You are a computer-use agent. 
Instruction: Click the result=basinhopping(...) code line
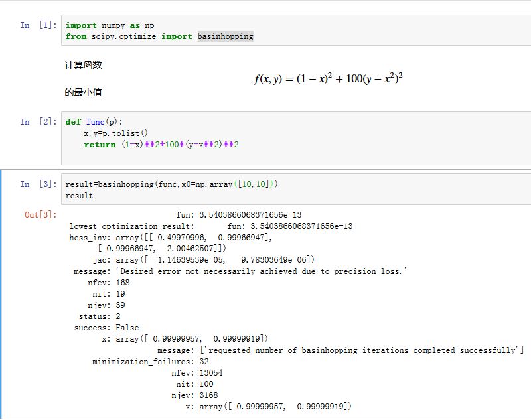pos(171,184)
